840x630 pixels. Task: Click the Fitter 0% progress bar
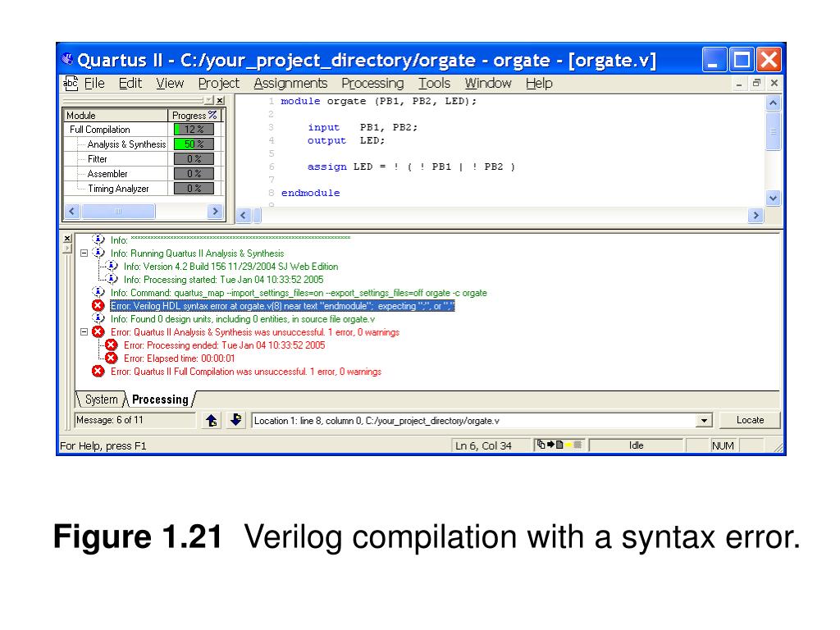coord(194,159)
